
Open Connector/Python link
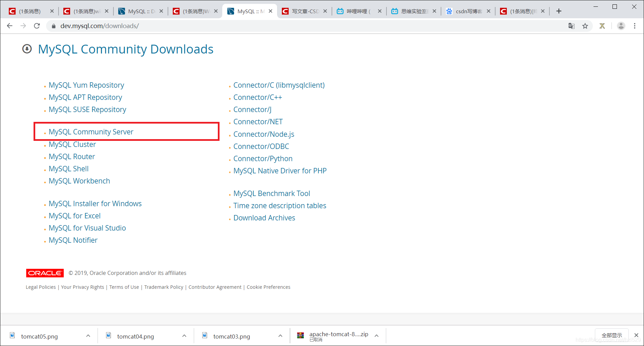click(263, 158)
